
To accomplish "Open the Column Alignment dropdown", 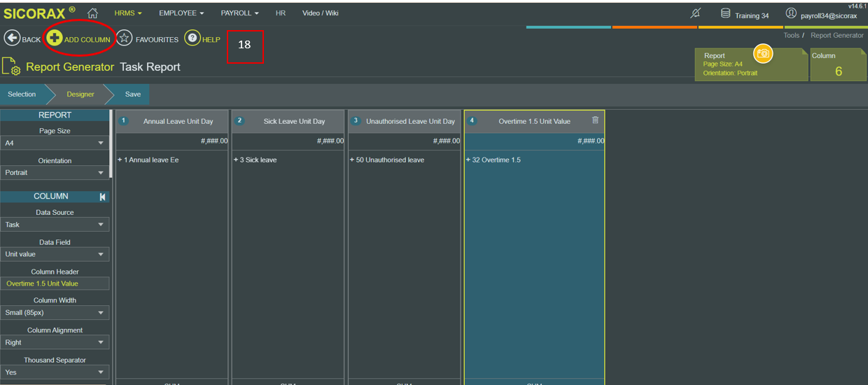I will coord(55,342).
